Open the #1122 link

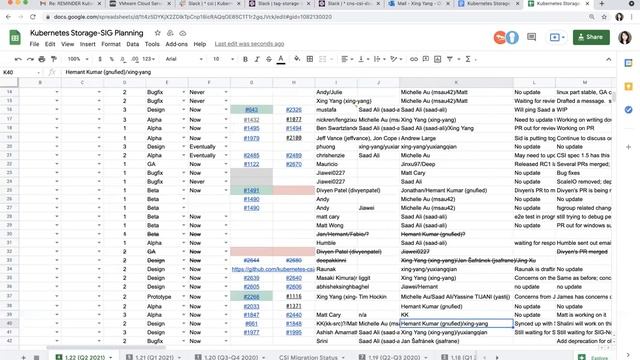[x=251, y=164]
